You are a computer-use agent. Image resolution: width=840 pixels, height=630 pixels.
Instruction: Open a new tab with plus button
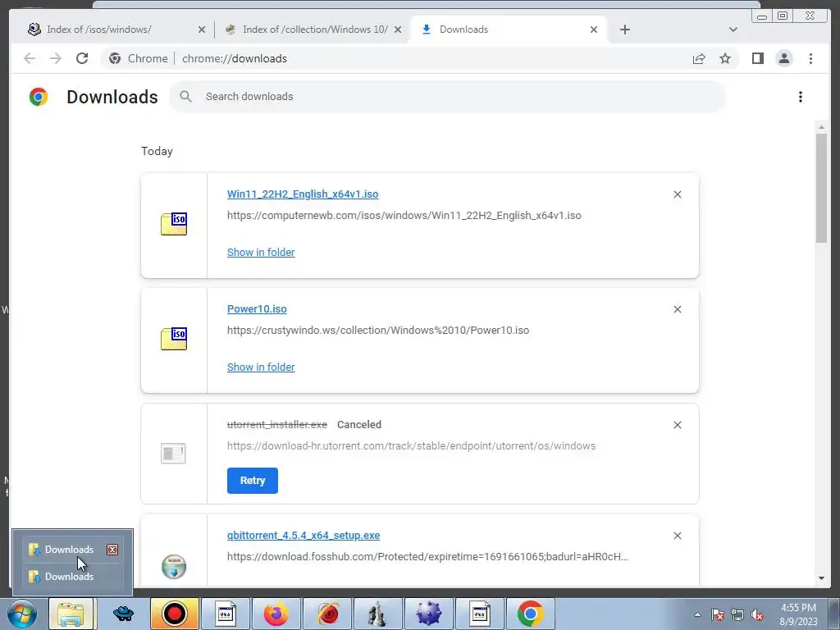tap(624, 30)
